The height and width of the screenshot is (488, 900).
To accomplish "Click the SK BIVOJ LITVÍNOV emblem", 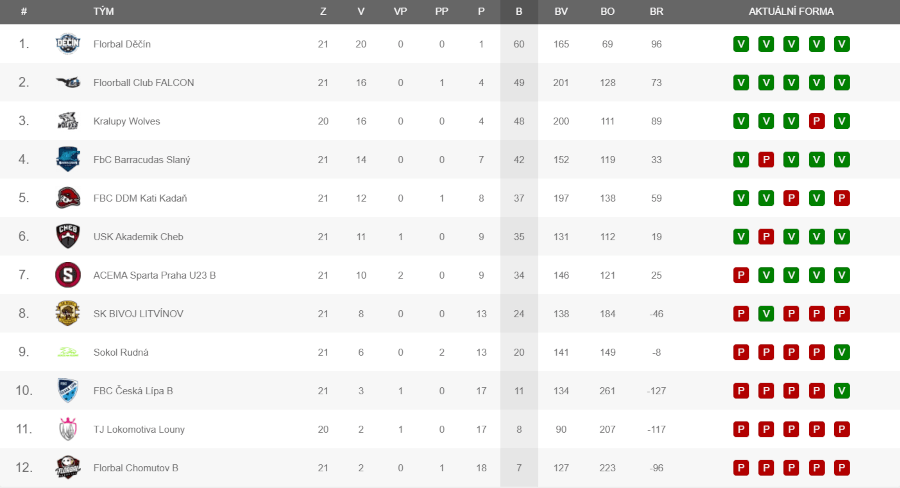I will [68, 313].
